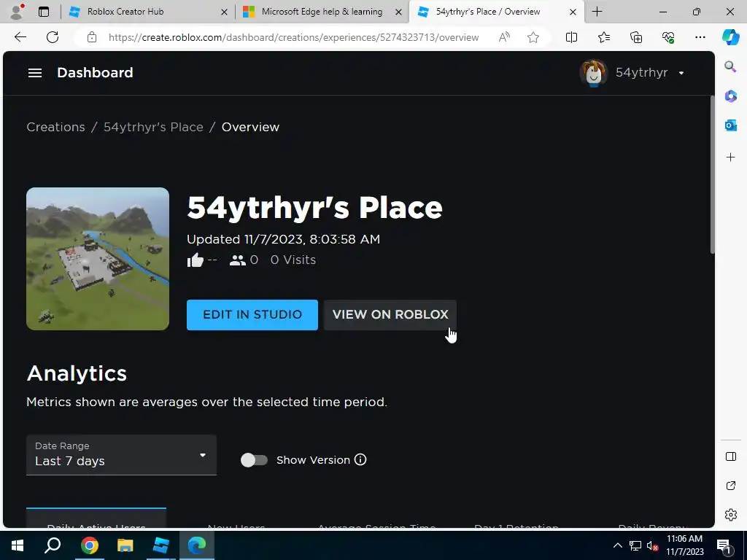Expand the Date Range dropdown
This screenshot has width=747, height=560.
pos(122,455)
